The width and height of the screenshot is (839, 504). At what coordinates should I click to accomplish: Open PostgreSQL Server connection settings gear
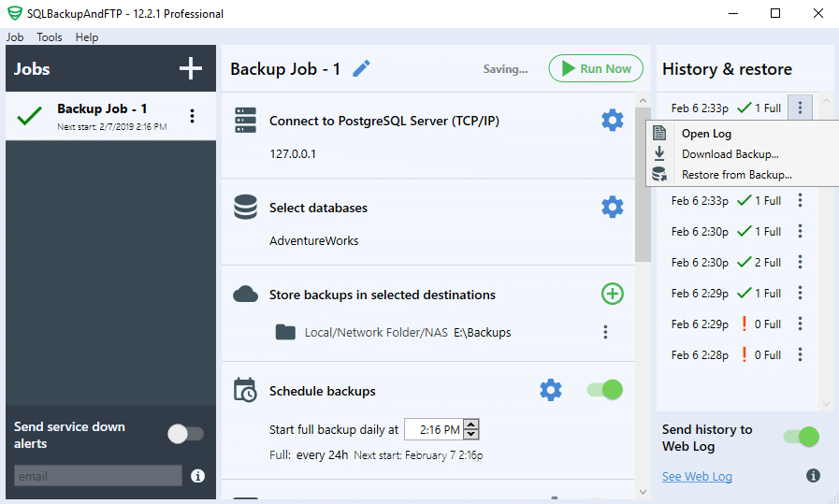coord(612,121)
